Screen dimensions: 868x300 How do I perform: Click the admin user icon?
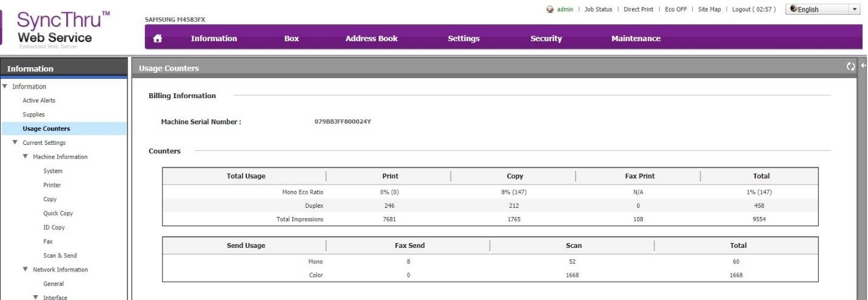550,9
